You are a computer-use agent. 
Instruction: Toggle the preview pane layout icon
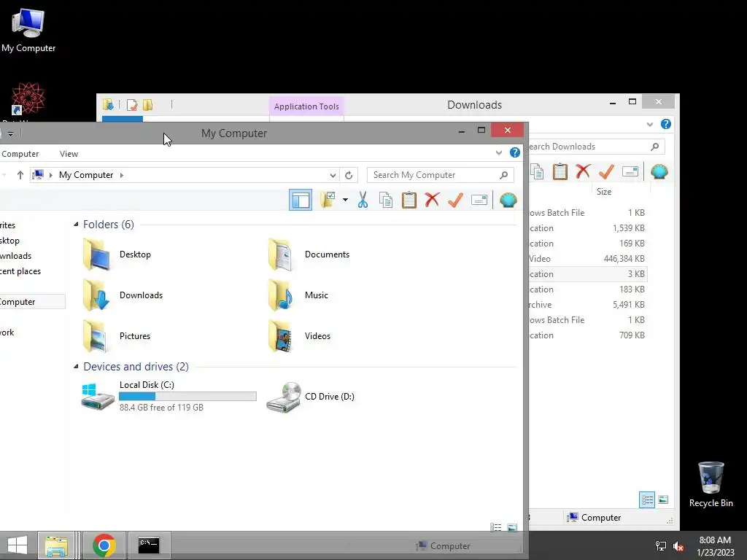click(301, 200)
